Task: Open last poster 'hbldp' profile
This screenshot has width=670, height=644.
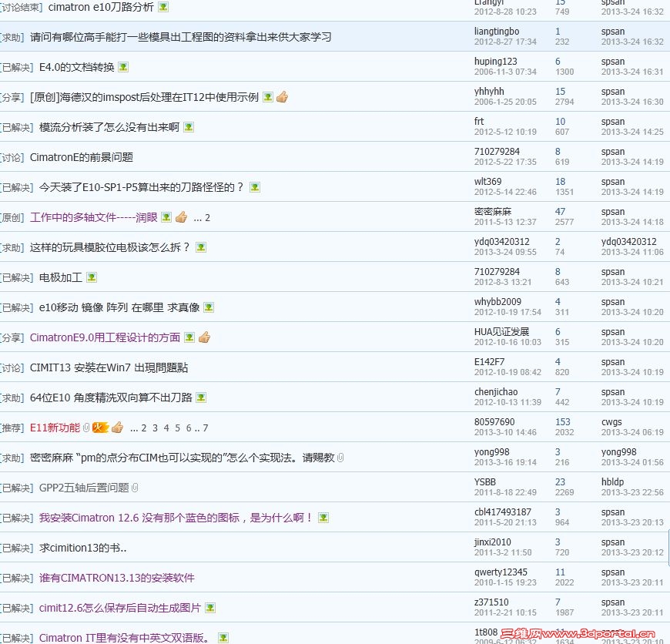Action: point(612,482)
